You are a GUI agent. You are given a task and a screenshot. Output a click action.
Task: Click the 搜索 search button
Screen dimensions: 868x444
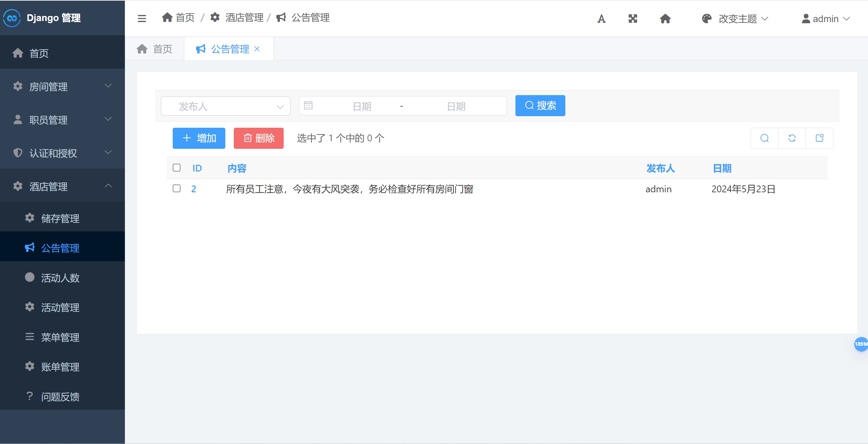pyautogui.click(x=540, y=106)
